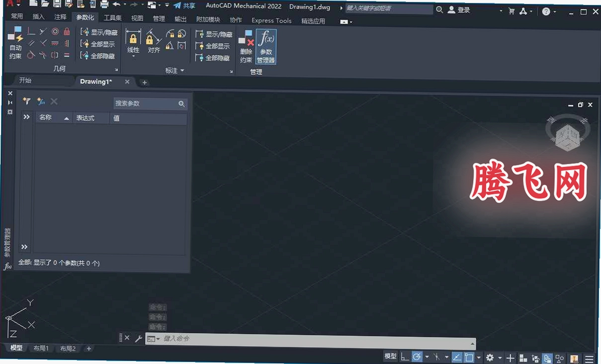The height and width of the screenshot is (364, 601).
Task: Toggle 2D object snap on status bar
Action: point(469,358)
